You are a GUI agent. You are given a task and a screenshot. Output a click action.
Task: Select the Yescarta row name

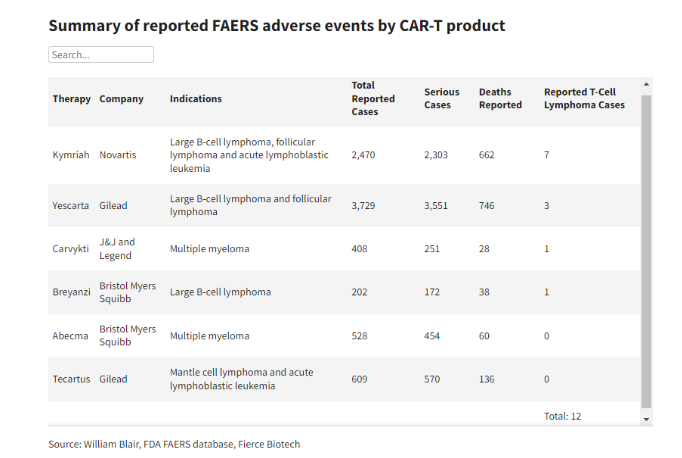(70, 205)
